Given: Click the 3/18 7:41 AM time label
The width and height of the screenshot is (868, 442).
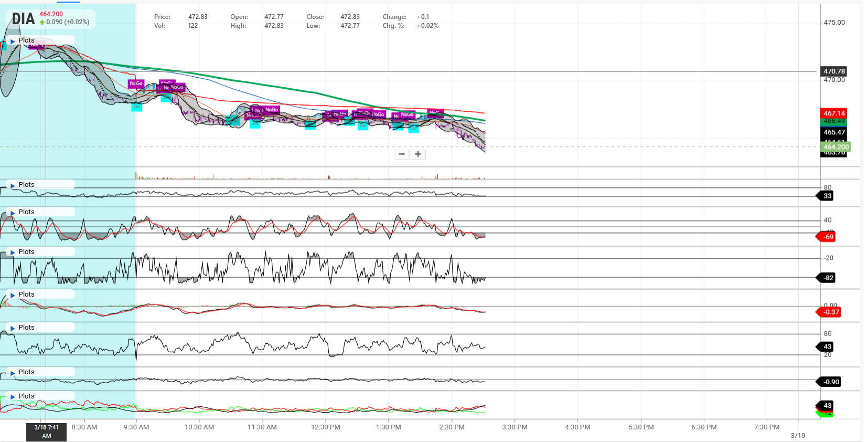Looking at the screenshot, I should [47, 432].
